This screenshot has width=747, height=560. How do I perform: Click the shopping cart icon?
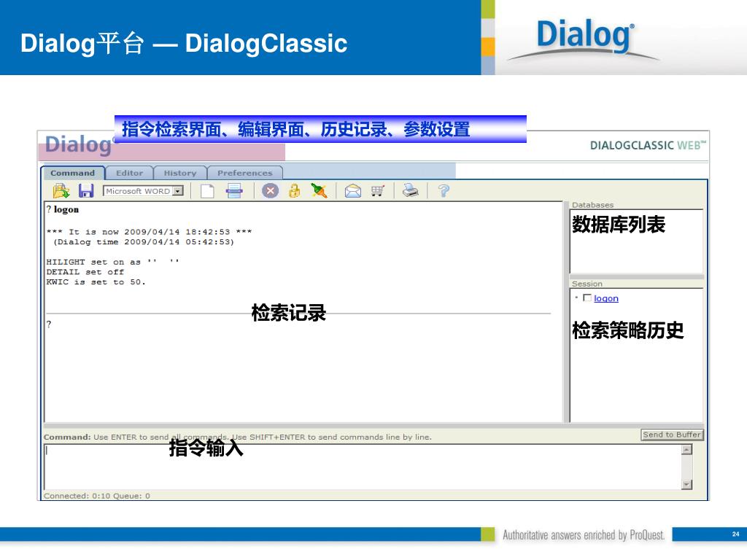(378, 191)
